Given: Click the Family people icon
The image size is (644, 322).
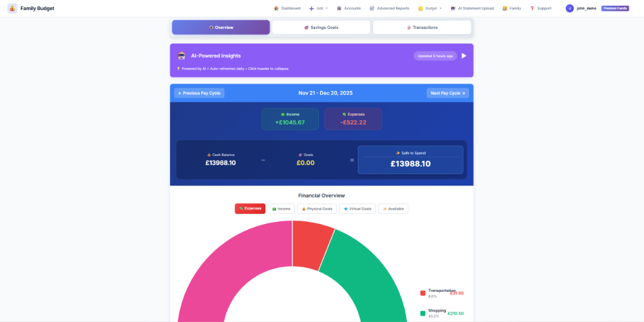Looking at the screenshot, I should tap(505, 8).
